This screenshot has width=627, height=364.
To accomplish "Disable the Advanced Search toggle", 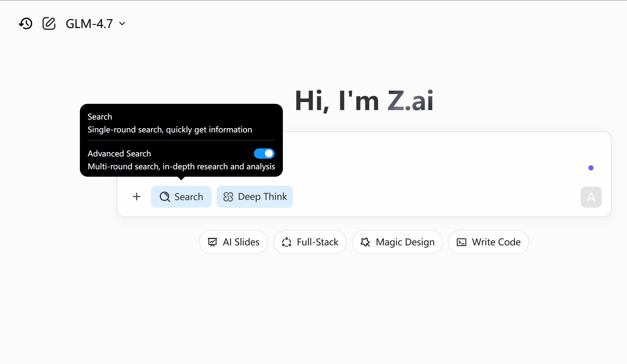I will (264, 154).
